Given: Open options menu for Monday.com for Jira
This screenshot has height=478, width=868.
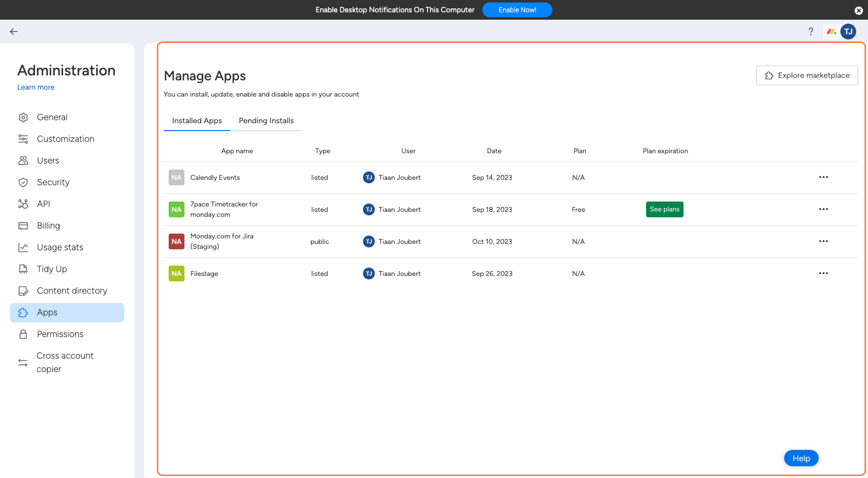Looking at the screenshot, I should pos(824,241).
